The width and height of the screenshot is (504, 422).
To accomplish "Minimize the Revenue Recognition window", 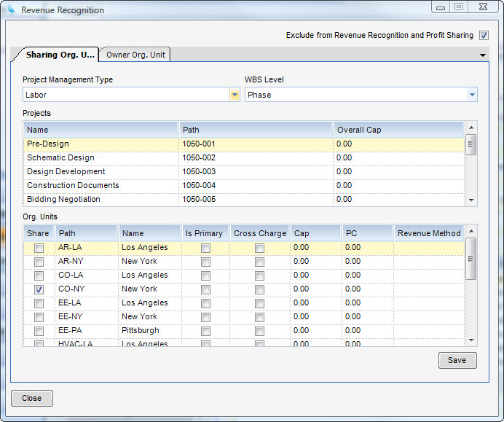I will [441, 7].
